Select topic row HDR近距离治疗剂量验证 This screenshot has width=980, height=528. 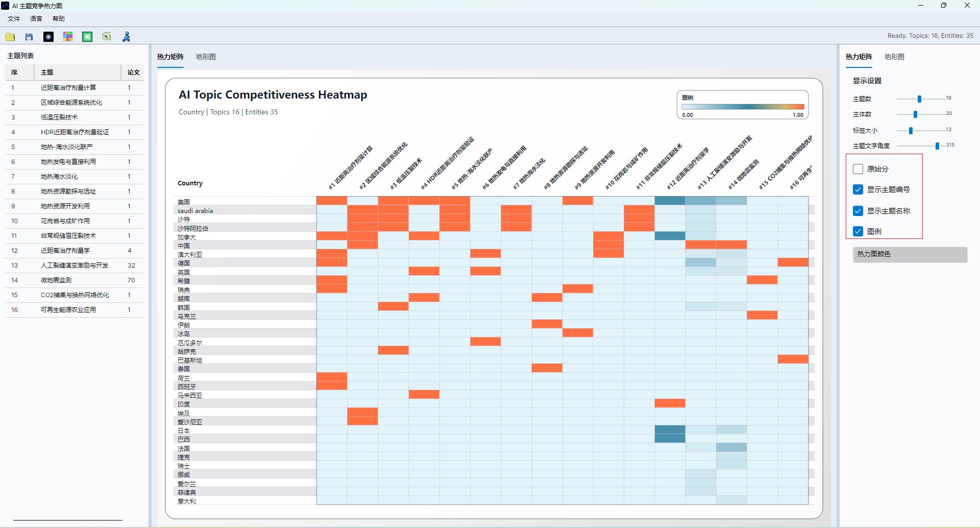74,132
